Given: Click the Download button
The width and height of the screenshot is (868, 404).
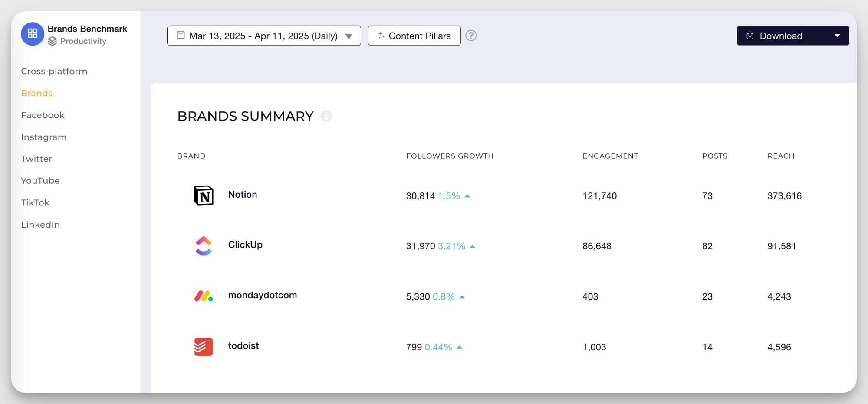Looking at the screenshot, I should tap(793, 36).
